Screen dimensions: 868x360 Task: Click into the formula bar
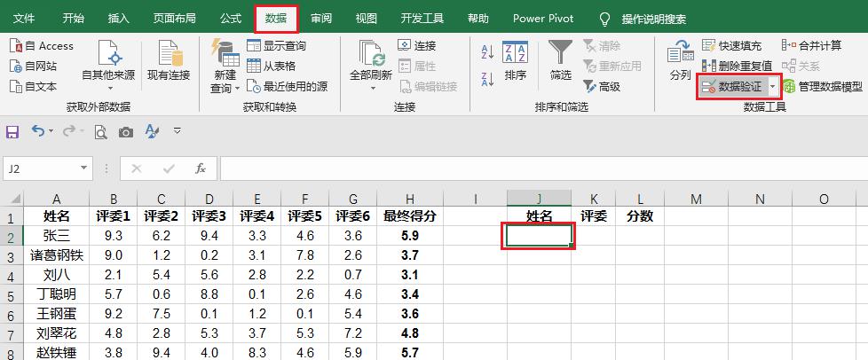point(543,168)
